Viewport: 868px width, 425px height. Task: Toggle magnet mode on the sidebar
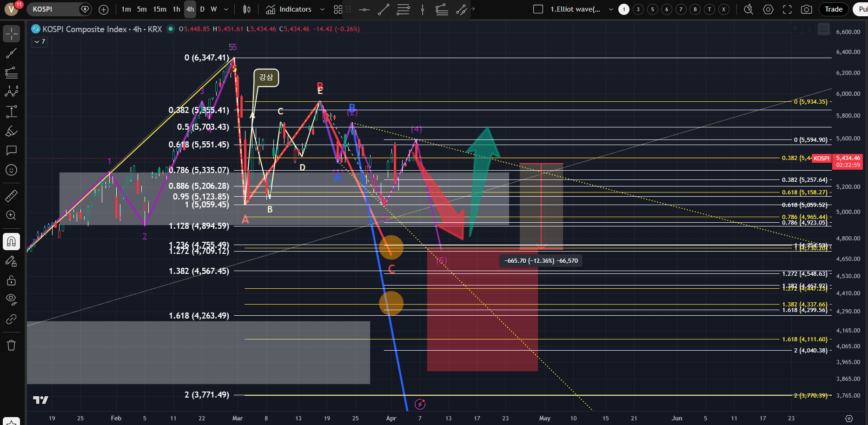11,241
